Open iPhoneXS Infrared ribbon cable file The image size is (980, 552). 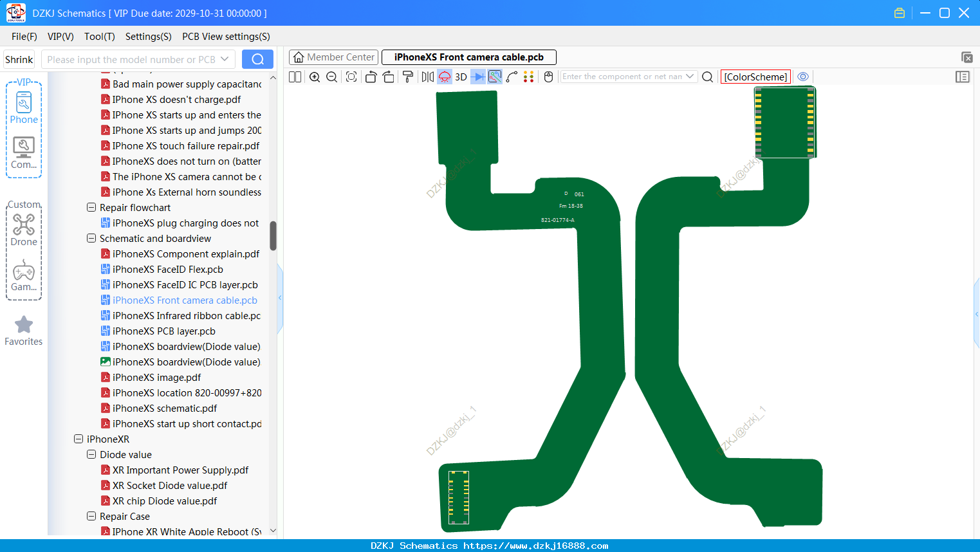[x=186, y=316]
